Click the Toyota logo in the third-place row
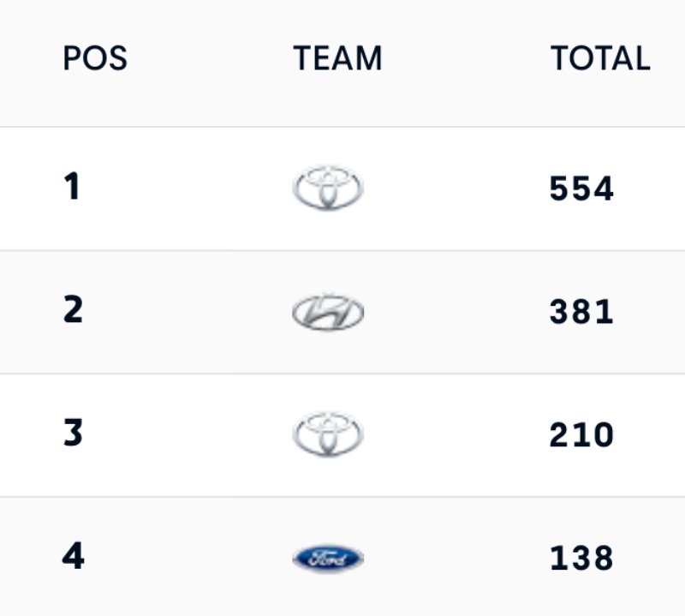The image size is (685, 616). pos(328,434)
